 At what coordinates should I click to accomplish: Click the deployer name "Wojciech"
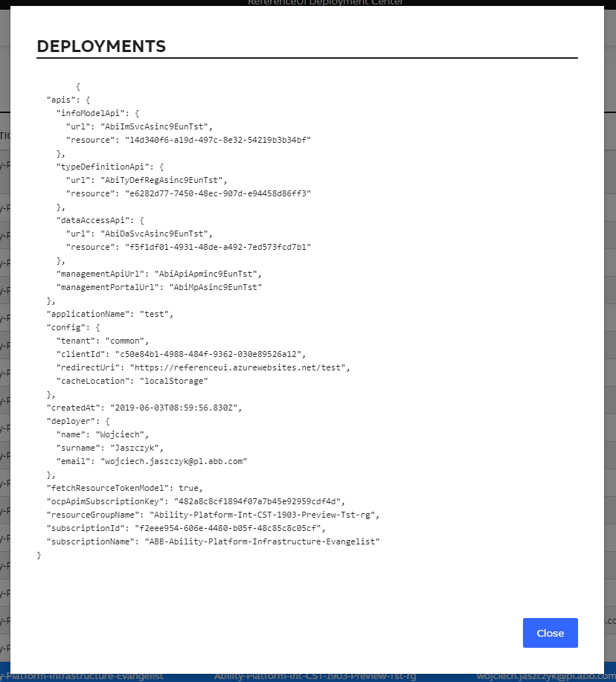pos(120,434)
